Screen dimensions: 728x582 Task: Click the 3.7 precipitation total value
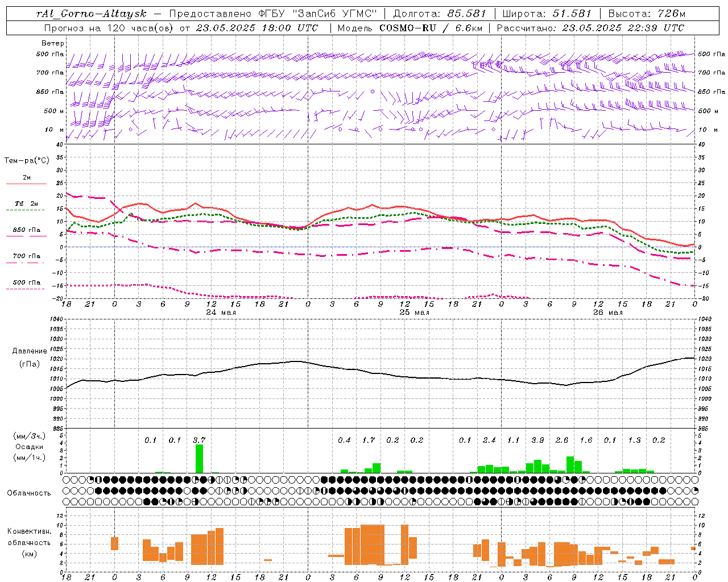click(x=199, y=440)
